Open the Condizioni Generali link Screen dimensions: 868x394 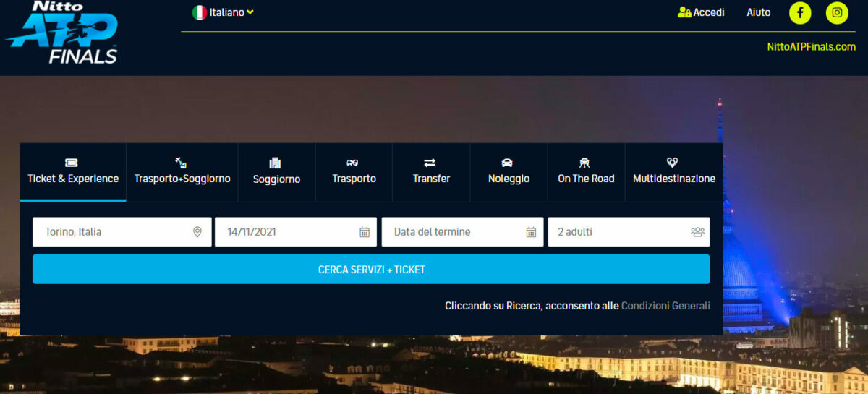pos(665,306)
